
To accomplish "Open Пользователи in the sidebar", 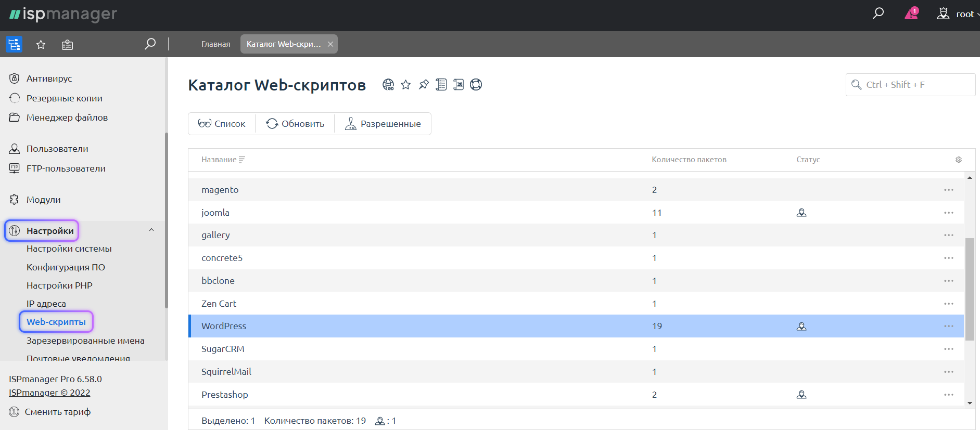I will click(57, 149).
